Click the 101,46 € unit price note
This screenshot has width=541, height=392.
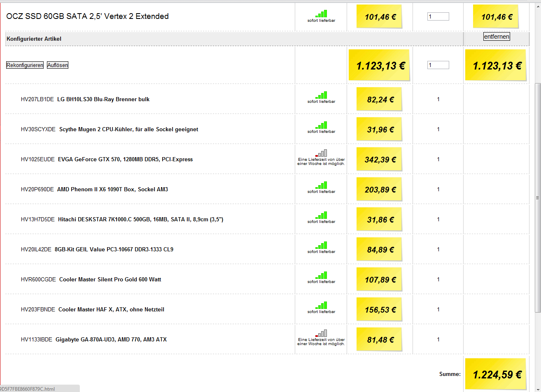click(379, 17)
